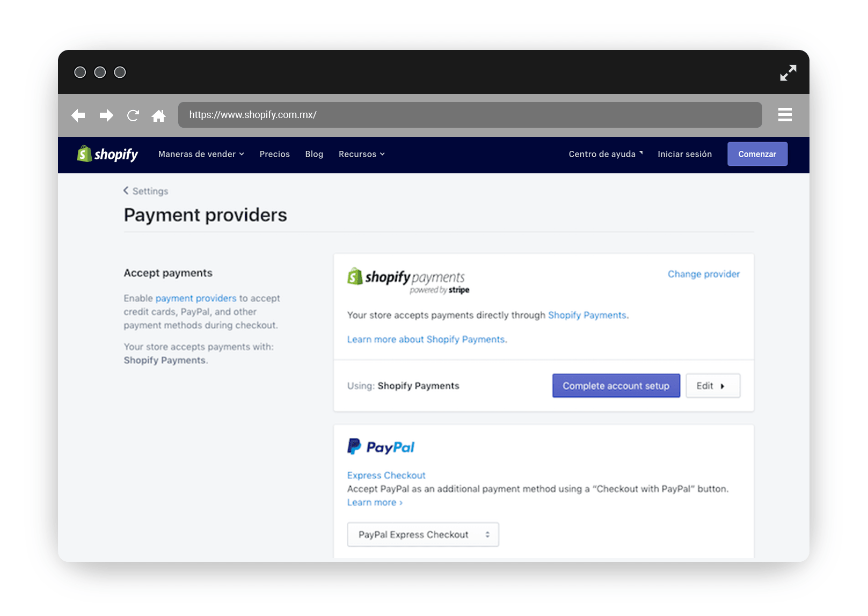Click the PayPal logo
868x616 pixels.
coord(381,447)
